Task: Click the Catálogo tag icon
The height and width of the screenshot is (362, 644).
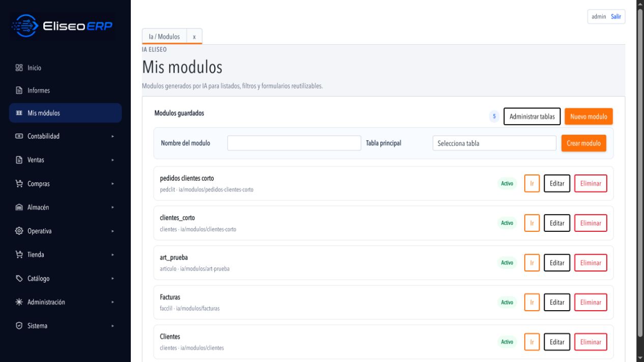Action: [x=19, y=279]
